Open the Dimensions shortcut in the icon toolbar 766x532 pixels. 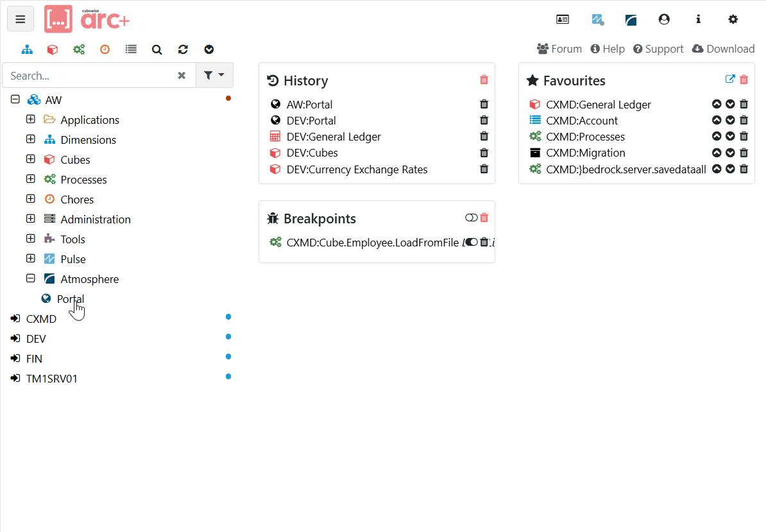pyautogui.click(x=27, y=49)
